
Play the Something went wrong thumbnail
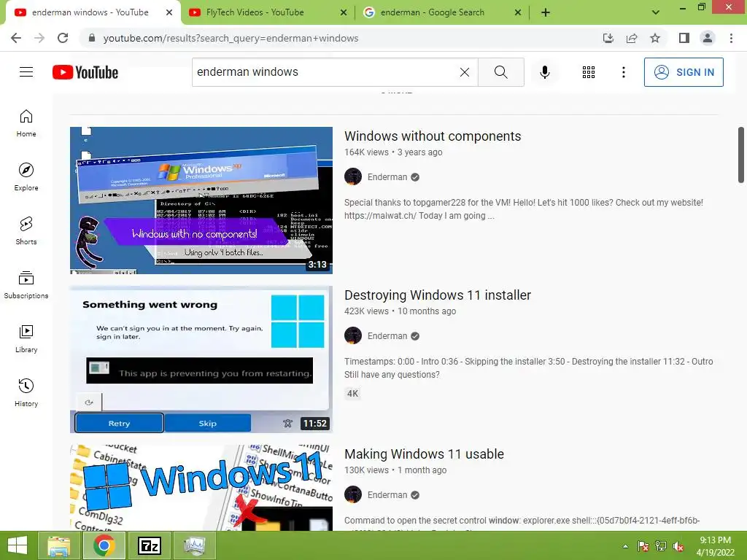click(x=201, y=359)
